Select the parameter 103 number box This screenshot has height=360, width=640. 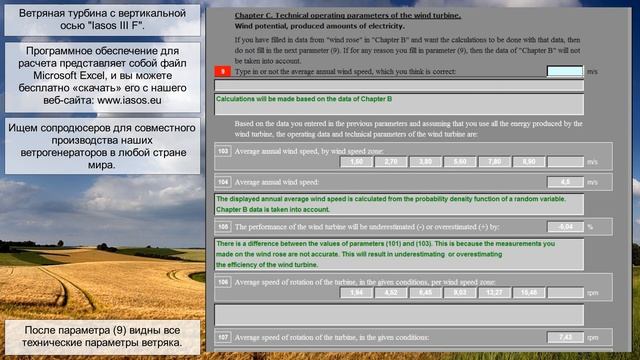pos(223,151)
